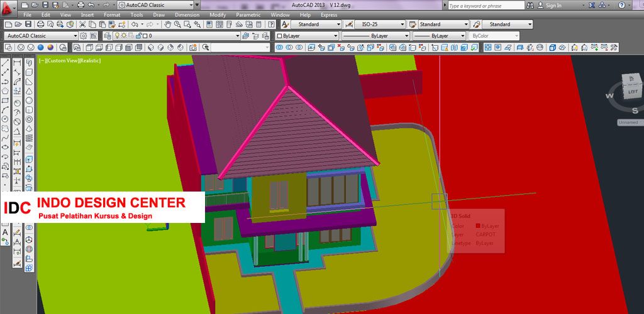Select the Linear dimension tool
This screenshot has height=314, width=644.
[x=17, y=63]
